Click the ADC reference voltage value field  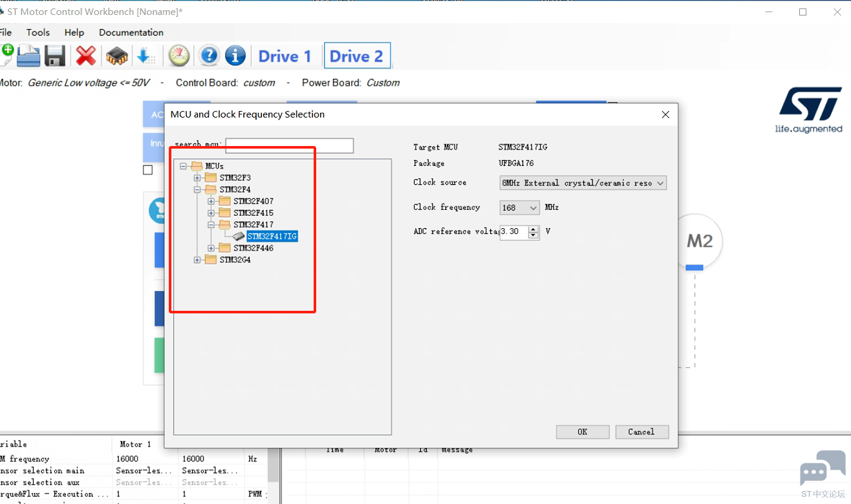(x=514, y=231)
